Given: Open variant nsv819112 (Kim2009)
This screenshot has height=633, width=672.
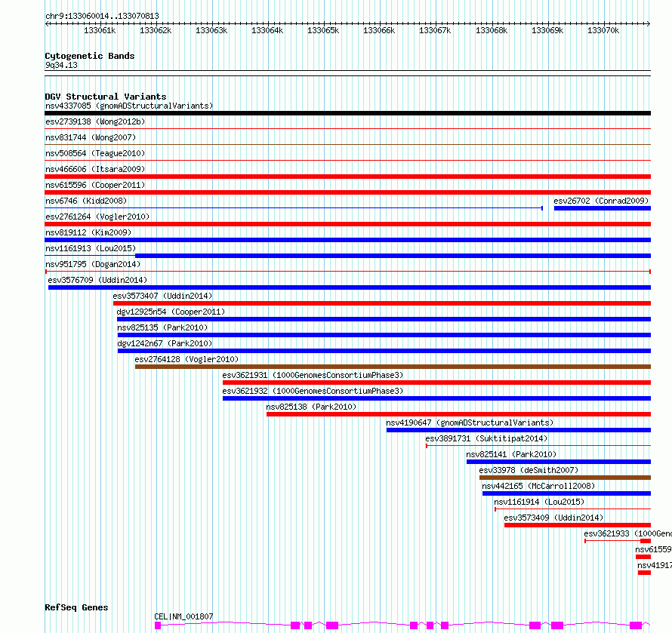Looking at the screenshot, I should click(x=88, y=232).
